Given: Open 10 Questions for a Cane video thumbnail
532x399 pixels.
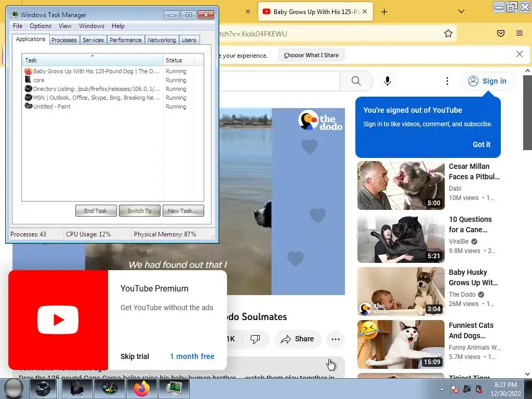Looking at the screenshot, I should tap(401, 238).
